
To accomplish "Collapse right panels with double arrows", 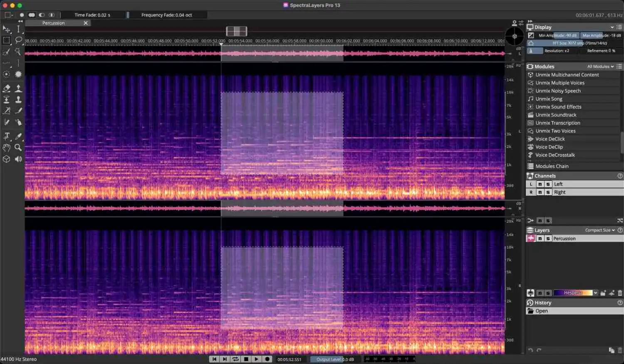I will click(x=530, y=21).
